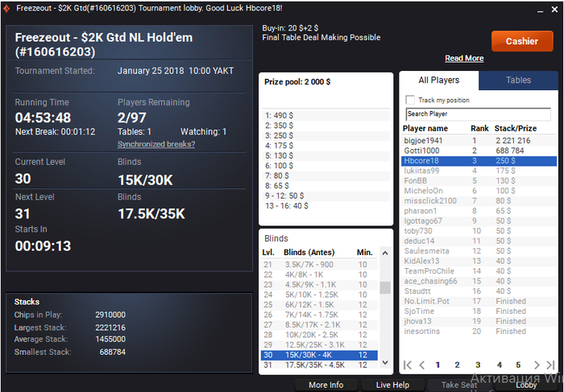
Task: Switch to the Tables tab
Action: [x=518, y=80]
